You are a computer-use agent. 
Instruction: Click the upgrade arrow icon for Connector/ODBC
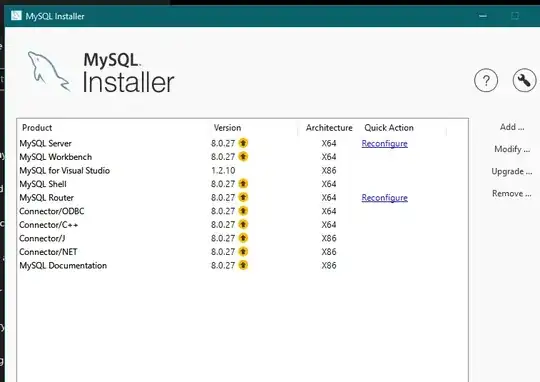243,211
